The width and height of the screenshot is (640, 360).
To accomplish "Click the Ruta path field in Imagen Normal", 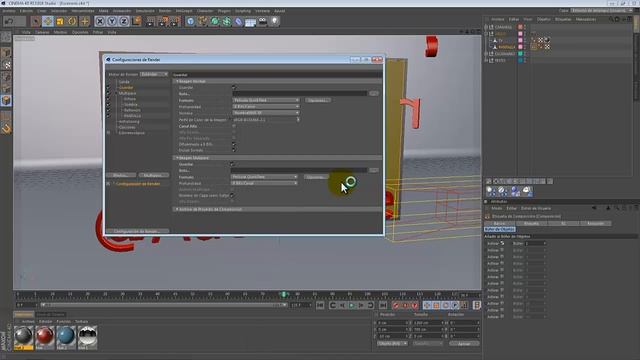I will 300,93.
